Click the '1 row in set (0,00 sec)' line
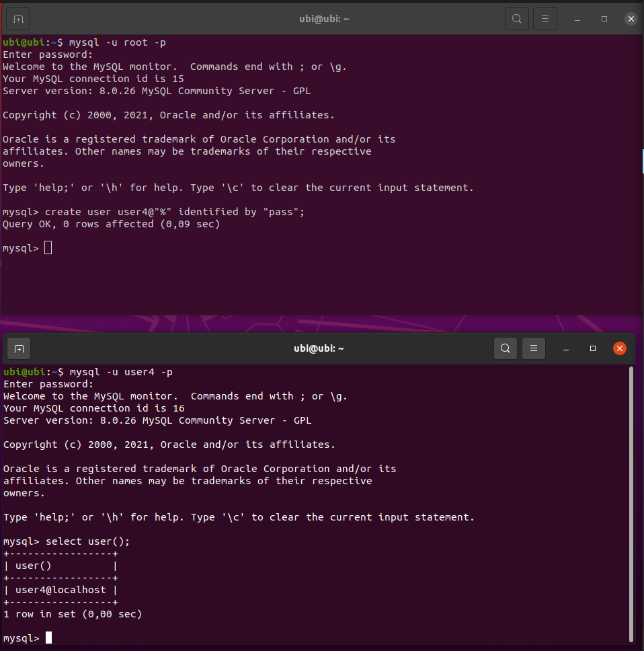 [x=73, y=615]
